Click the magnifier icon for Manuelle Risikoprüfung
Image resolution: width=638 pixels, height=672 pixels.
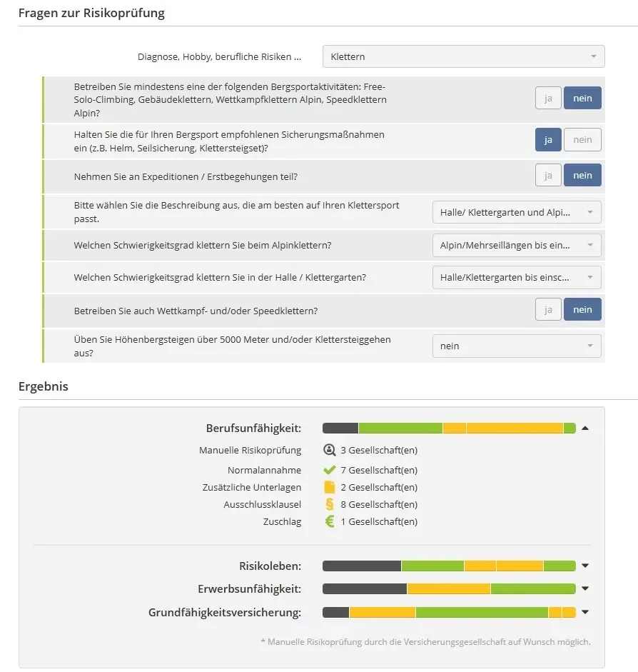click(329, 451)
